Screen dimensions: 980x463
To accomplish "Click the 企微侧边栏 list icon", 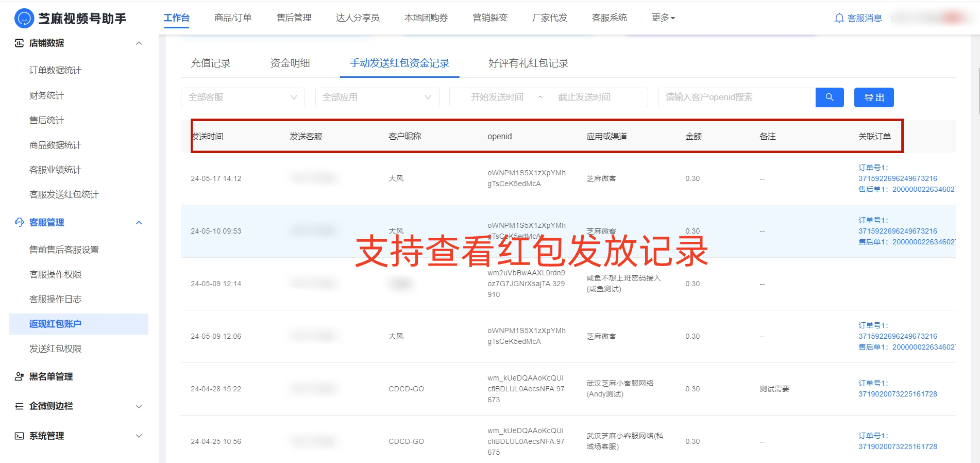I will coord(19,406).
